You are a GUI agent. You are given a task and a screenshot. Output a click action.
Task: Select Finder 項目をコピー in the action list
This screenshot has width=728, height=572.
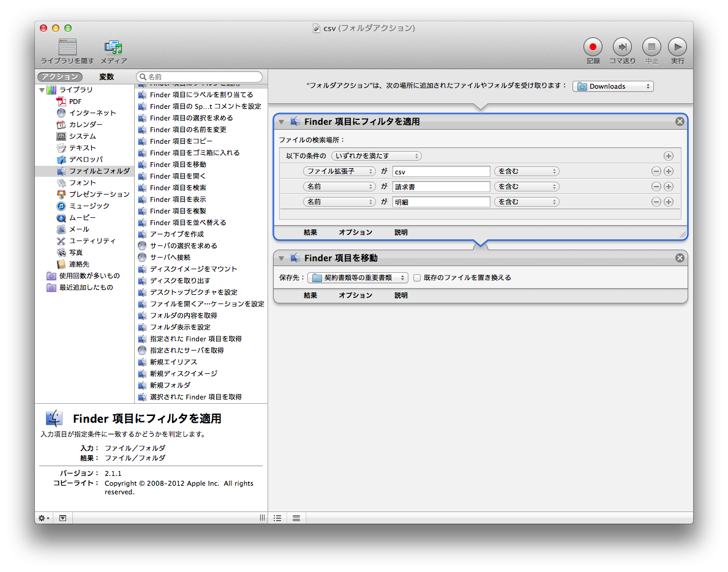tap(181, 141)
